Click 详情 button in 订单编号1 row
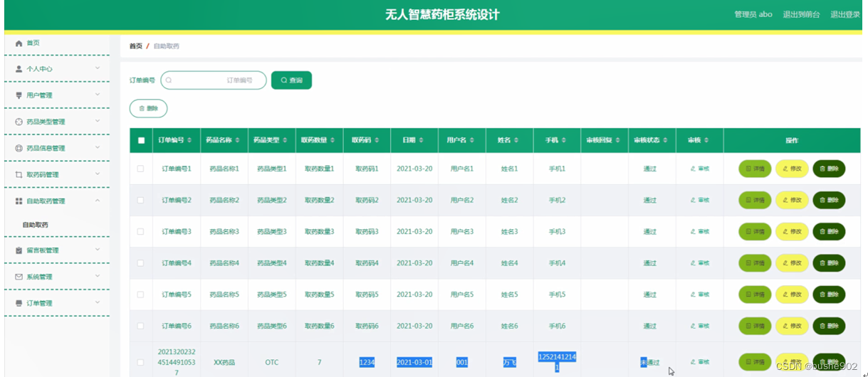This screenshot has width=868, height=377. click(755, 169)
